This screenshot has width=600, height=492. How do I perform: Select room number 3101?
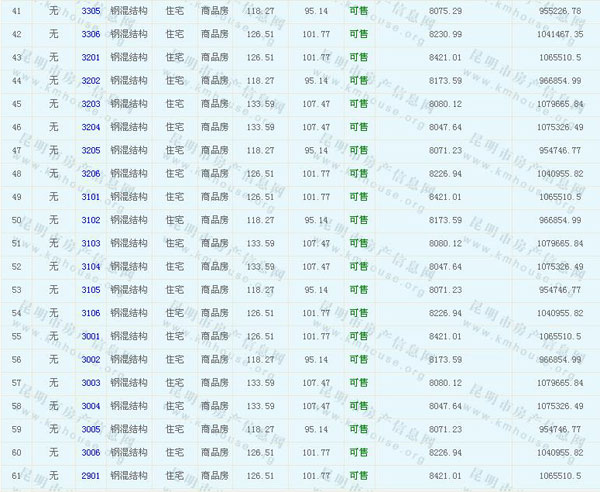point(90,197)
